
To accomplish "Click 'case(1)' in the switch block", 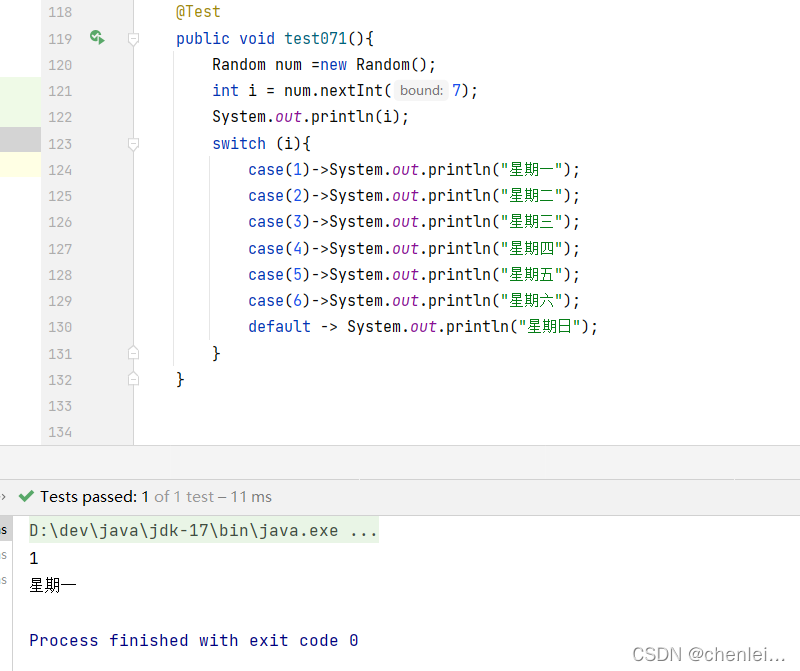I will click(279, 169).
